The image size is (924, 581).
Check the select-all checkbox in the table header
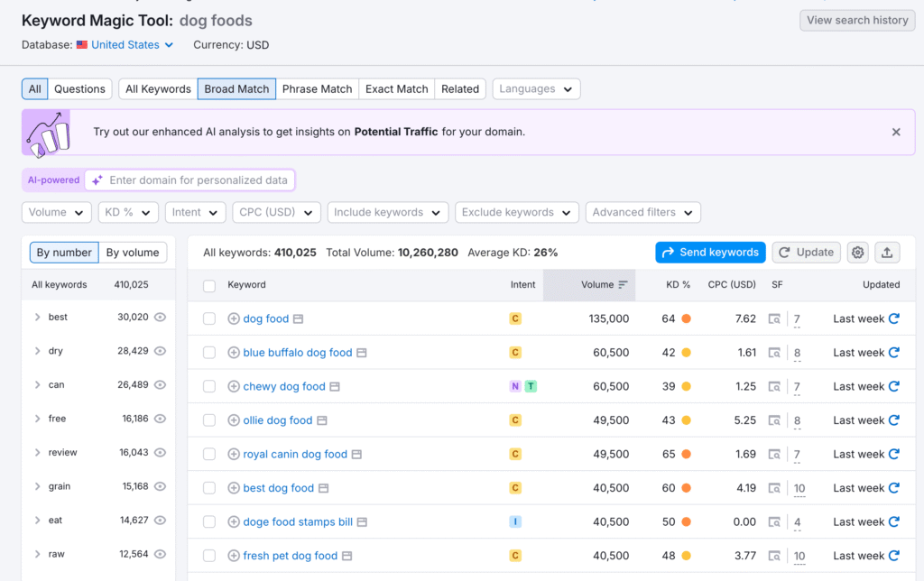coord(209,284)
